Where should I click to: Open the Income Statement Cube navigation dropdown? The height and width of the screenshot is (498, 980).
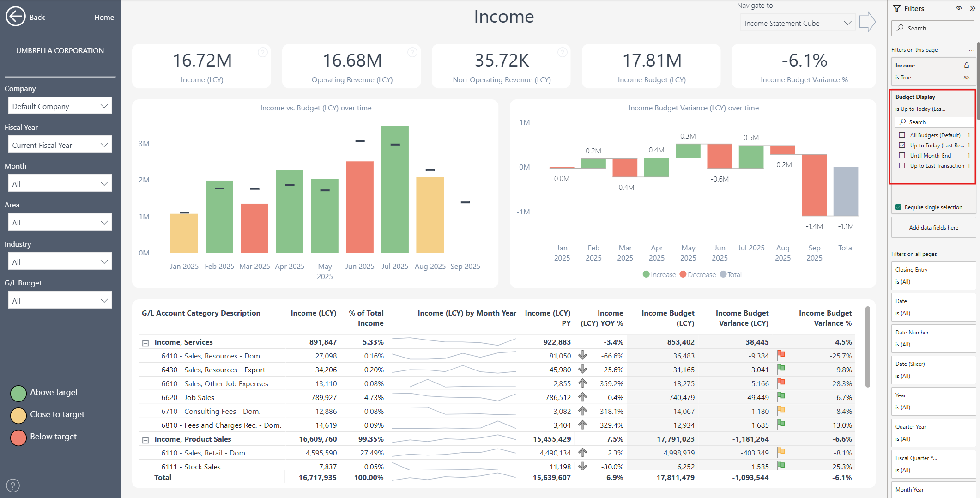(797, 23)
